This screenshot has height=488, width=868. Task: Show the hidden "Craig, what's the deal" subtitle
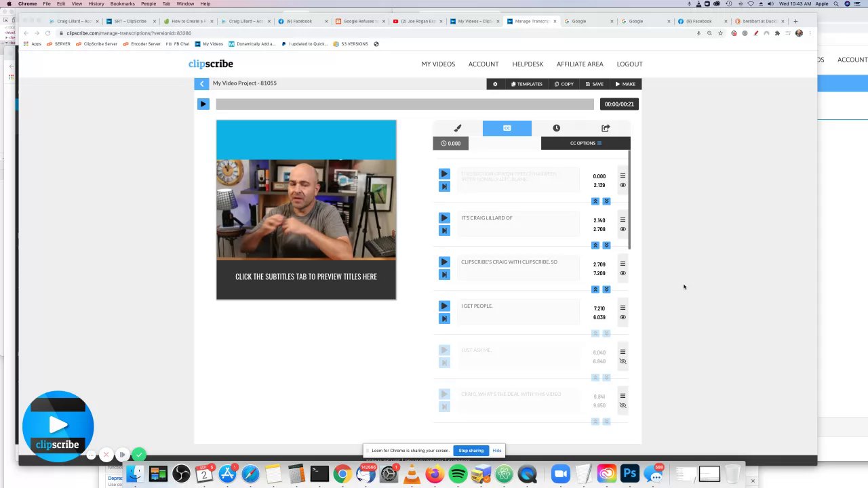coord(623,405)
